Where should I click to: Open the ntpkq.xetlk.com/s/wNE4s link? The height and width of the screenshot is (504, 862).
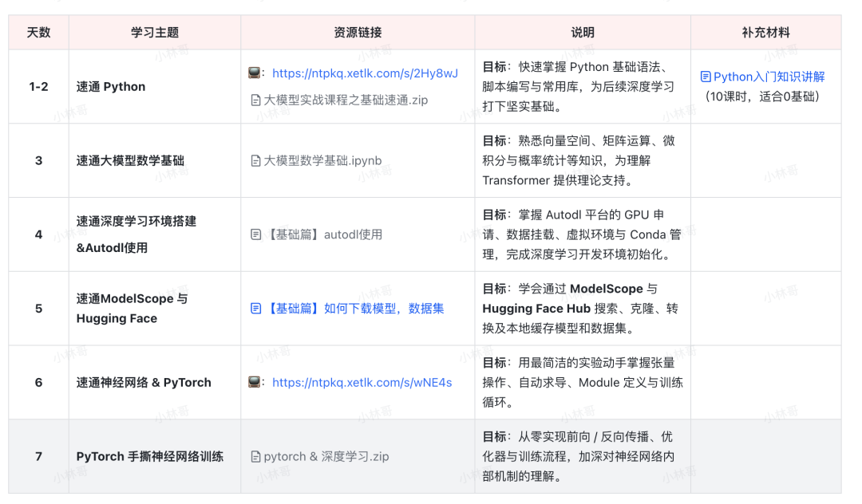[362, 383]
